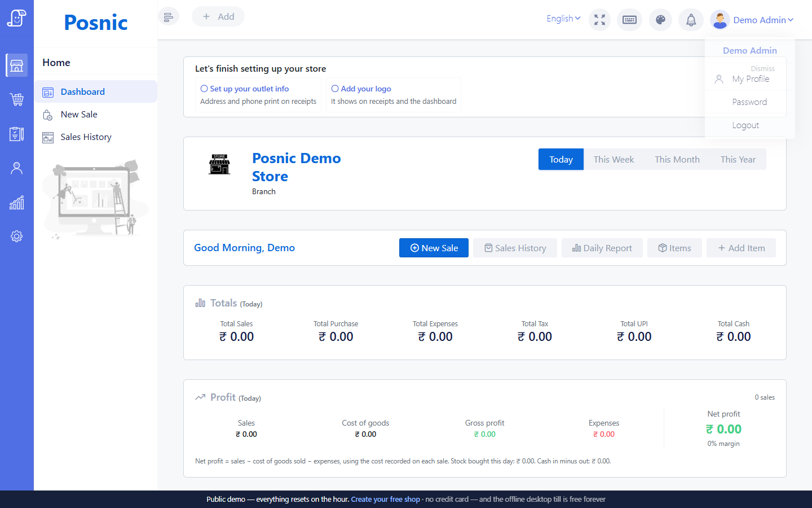The height and width of the screenshot is (508, 812).
Task: Open the English language dropdown
Action: (x=563, y=19)
